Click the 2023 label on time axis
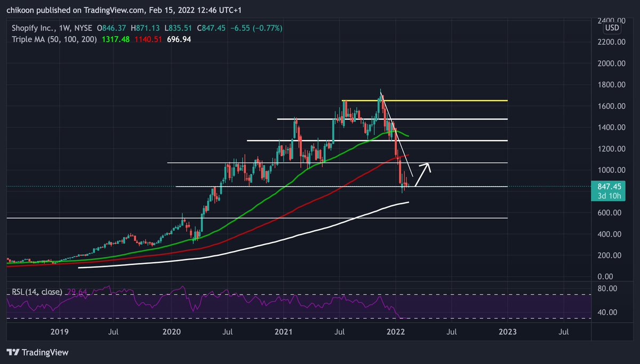The height and width of the screenshot is (364, 640). pos(507,332)
